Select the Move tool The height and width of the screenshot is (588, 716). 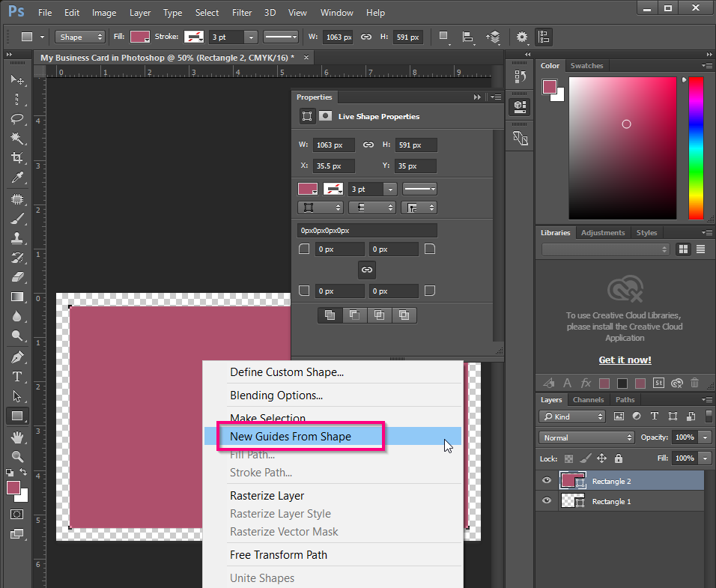pyautogui.click(x=18, y=80)
